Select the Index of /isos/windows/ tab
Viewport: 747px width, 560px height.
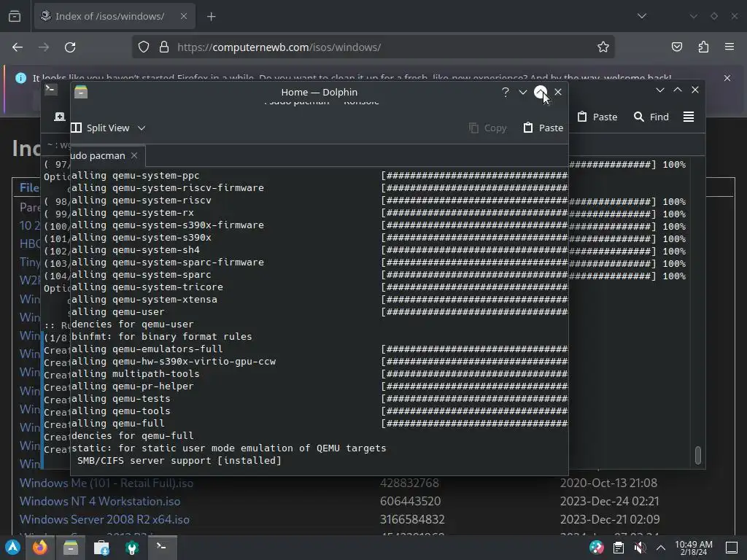click(115, 16)
